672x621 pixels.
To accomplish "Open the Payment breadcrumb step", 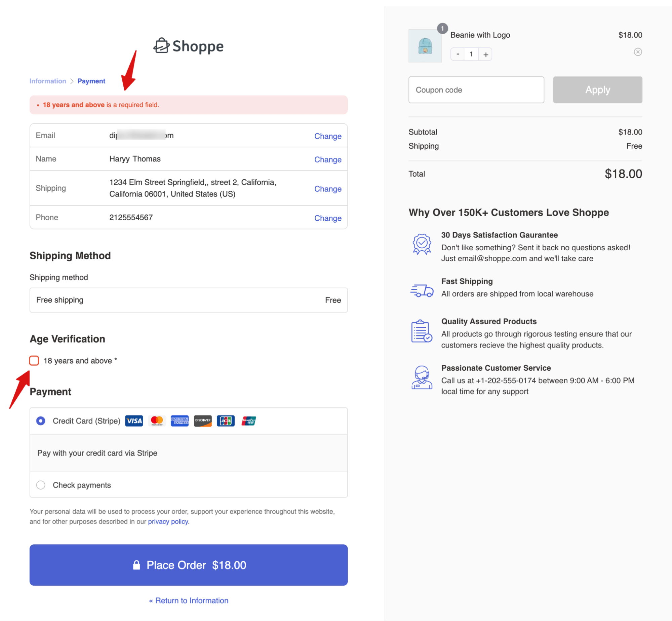I will [x=91, y=81].
